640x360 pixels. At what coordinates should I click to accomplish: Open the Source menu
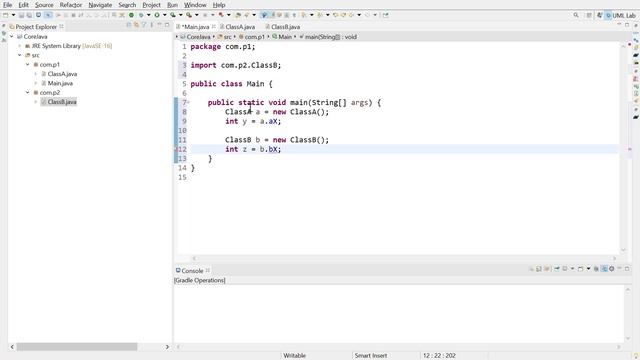pos(44,5)
